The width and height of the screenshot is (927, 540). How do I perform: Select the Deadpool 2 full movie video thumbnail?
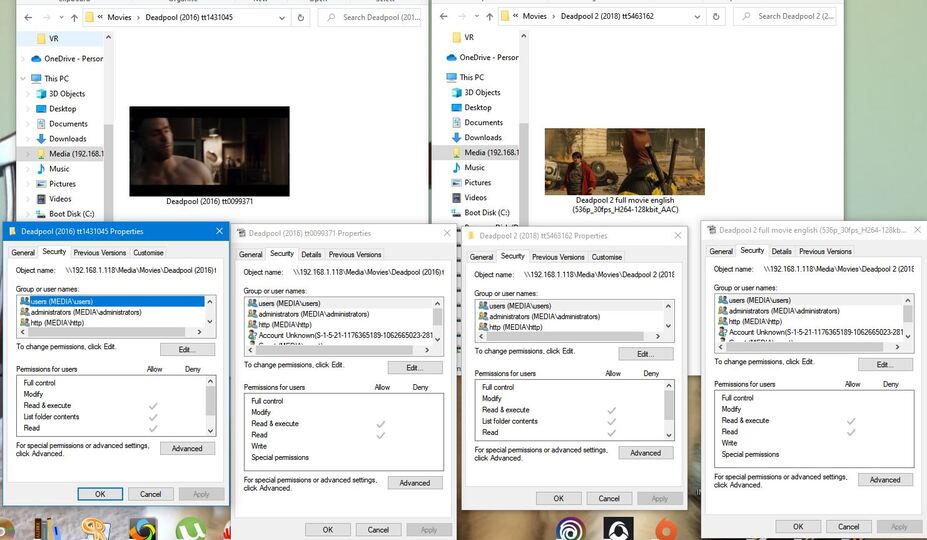coord(624,161)
